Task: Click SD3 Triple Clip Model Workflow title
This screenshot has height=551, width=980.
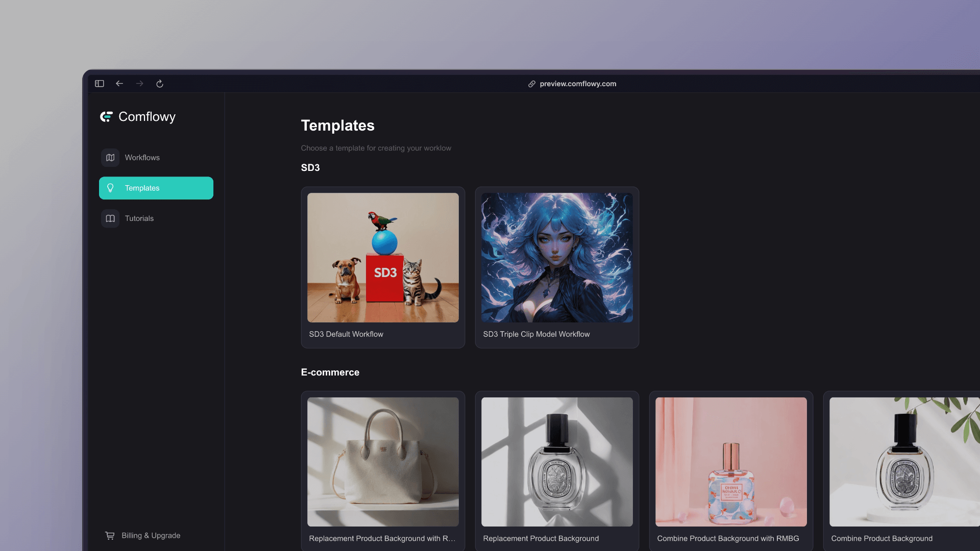Action: pos(536,334)
